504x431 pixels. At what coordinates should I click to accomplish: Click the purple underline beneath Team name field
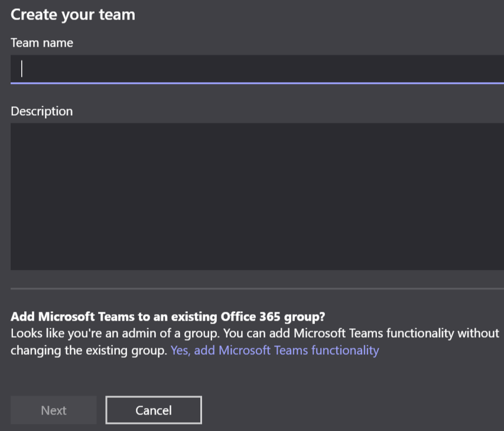[x=257, y=83]
